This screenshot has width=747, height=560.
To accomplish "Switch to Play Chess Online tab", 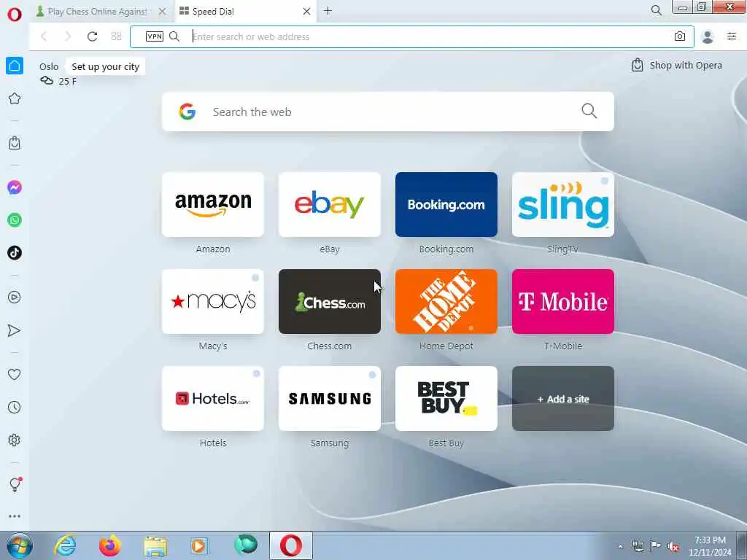I will click(x=98, y=12).
